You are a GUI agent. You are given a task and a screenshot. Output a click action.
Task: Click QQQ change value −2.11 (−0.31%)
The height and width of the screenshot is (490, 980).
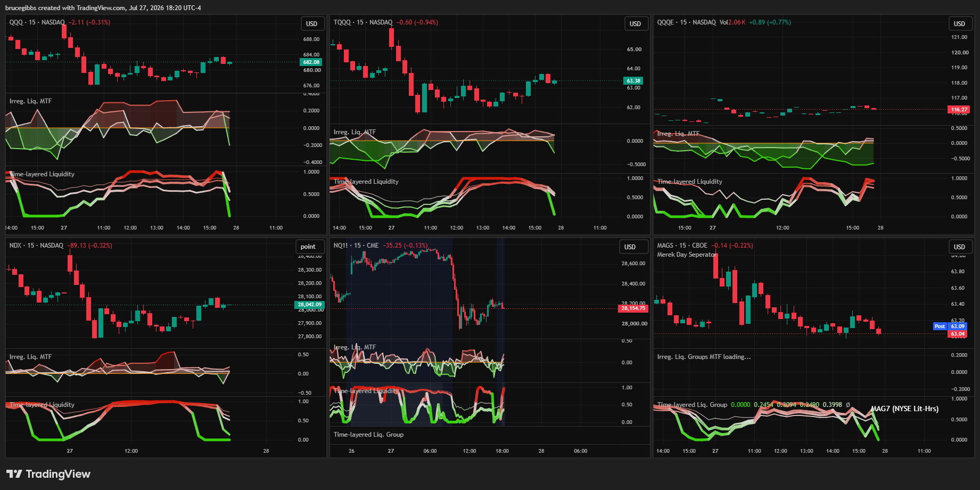89,22
